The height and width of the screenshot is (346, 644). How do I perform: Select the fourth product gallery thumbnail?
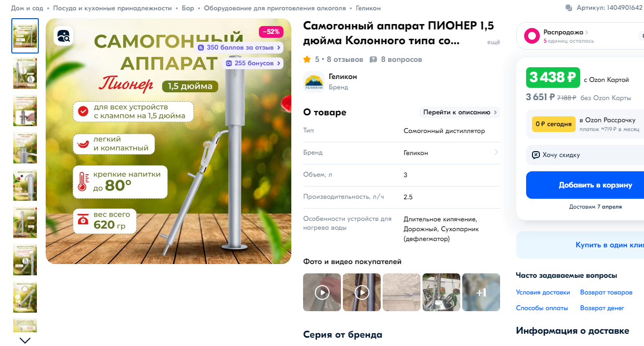[x=25, y=148]
